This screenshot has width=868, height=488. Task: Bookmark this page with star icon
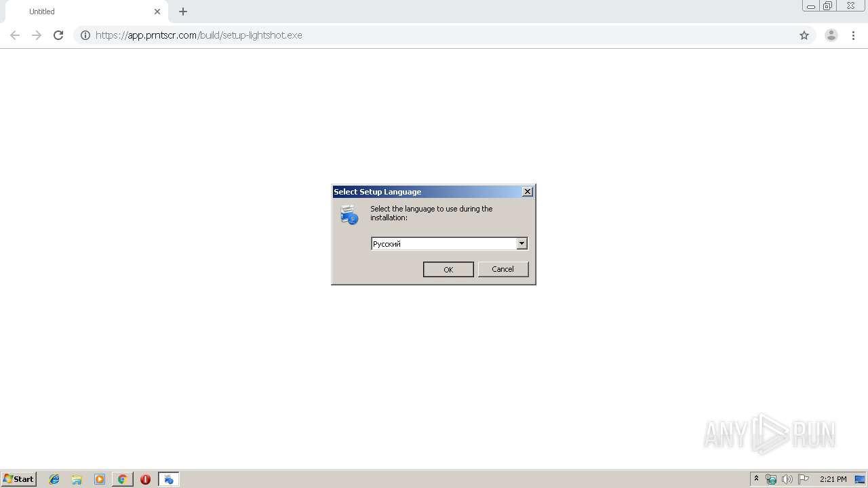tap(804, 35)
